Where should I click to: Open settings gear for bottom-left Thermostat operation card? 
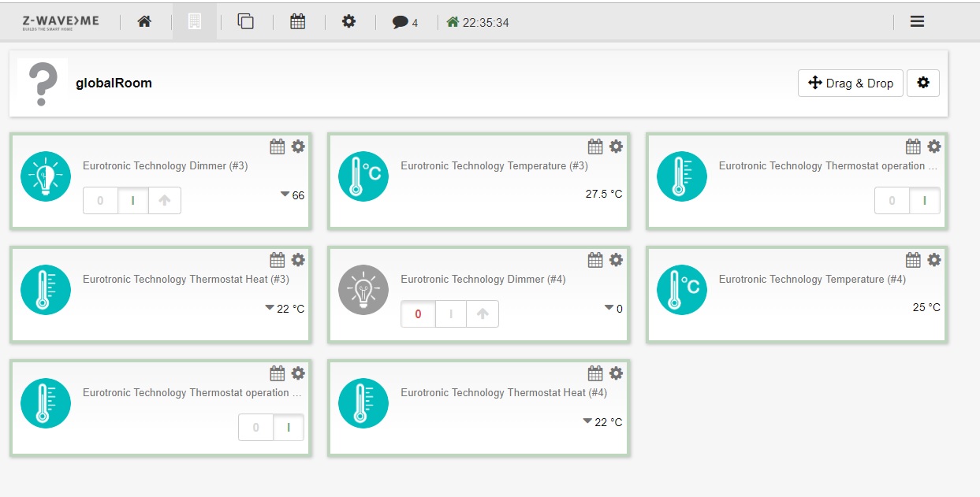[298, 373]
